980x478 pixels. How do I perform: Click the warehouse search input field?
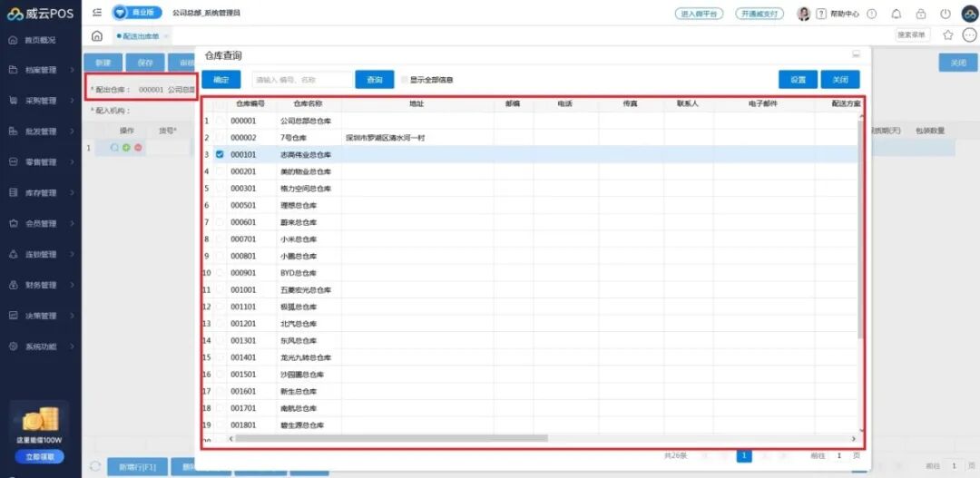pos(301,80)
